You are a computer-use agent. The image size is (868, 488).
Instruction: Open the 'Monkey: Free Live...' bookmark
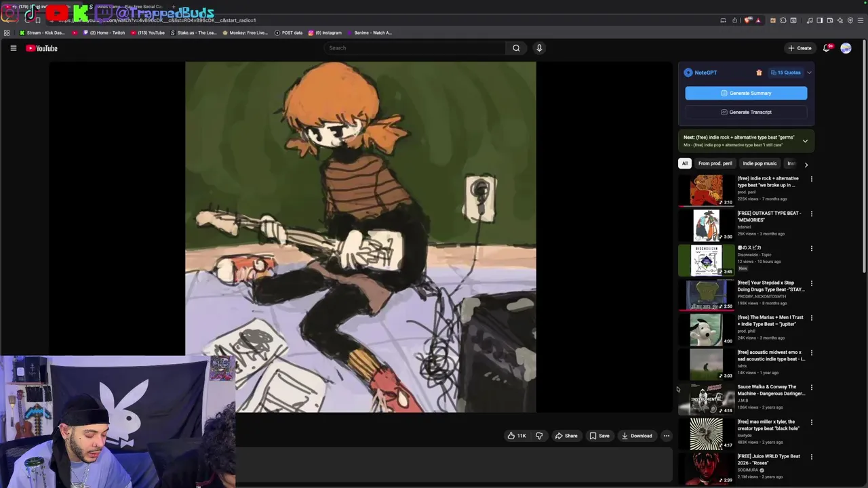coord(245,33)
